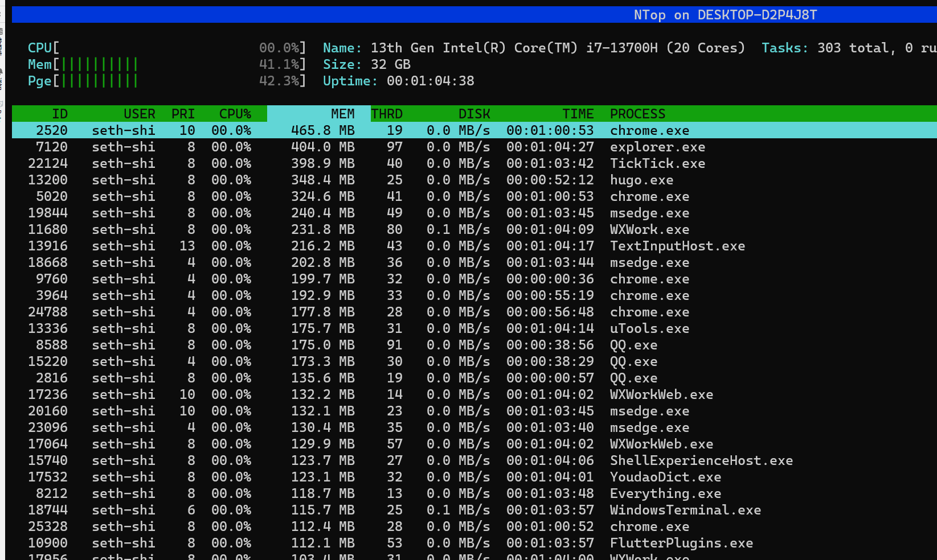937x560 pixels.
Task: Select the uTools.exe process row
Action: click(x=474, y=328)
